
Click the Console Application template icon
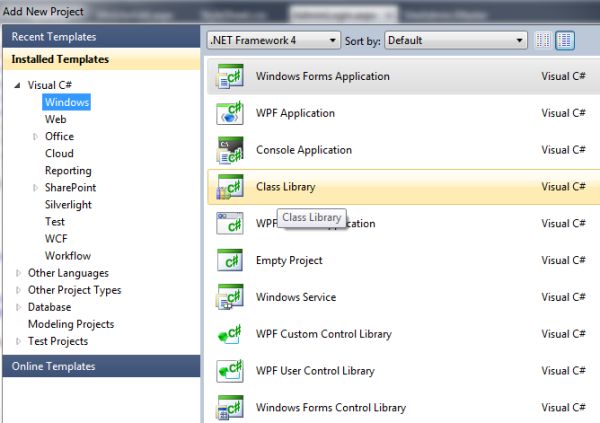[230, 150]
